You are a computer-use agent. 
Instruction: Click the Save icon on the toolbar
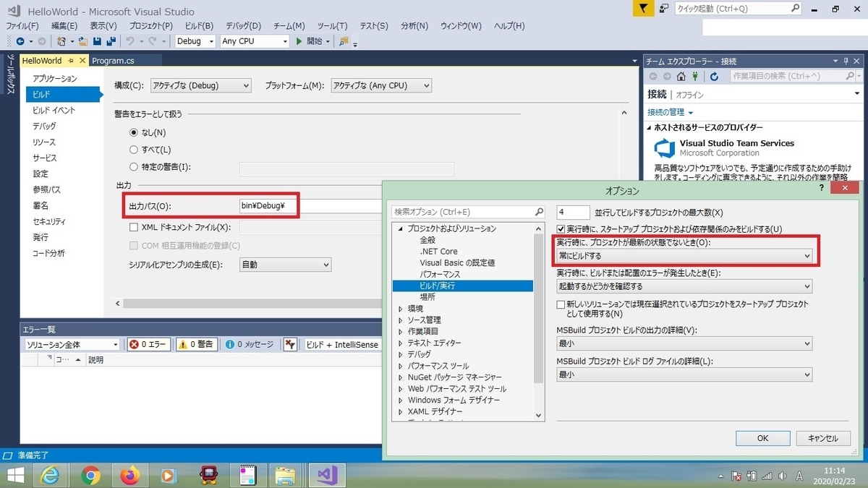[x=96, y=41]
